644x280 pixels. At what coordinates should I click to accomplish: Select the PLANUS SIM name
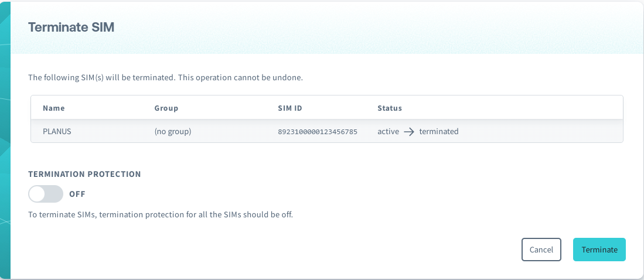coord(57,132)
